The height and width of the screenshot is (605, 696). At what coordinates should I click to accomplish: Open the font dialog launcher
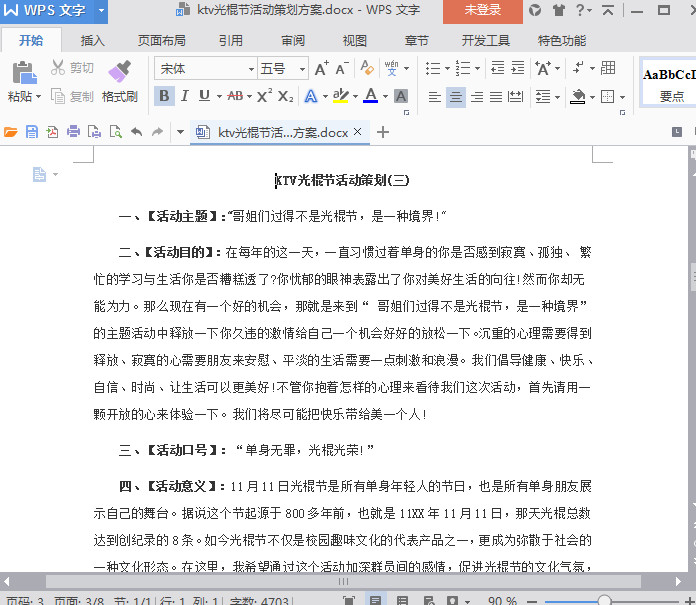(406, 112)
